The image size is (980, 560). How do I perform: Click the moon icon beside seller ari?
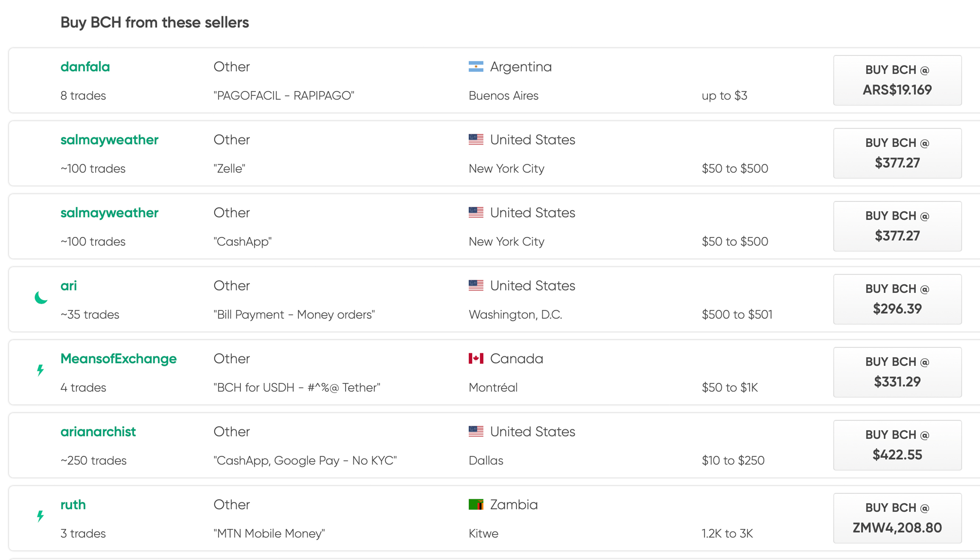[x=41, y=297]
